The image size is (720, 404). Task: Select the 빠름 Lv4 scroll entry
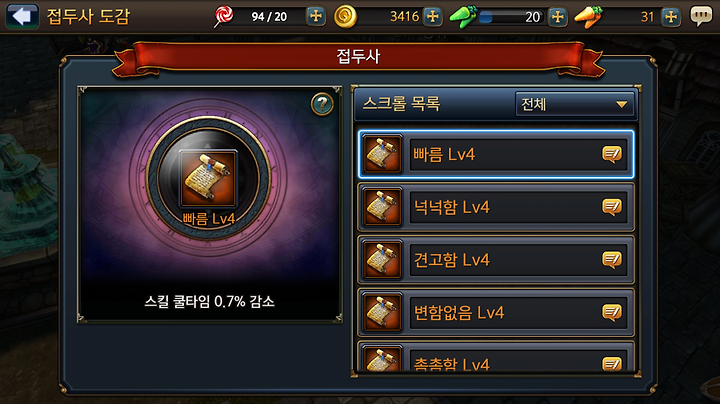pyautogui.click(x=496, y=154)
